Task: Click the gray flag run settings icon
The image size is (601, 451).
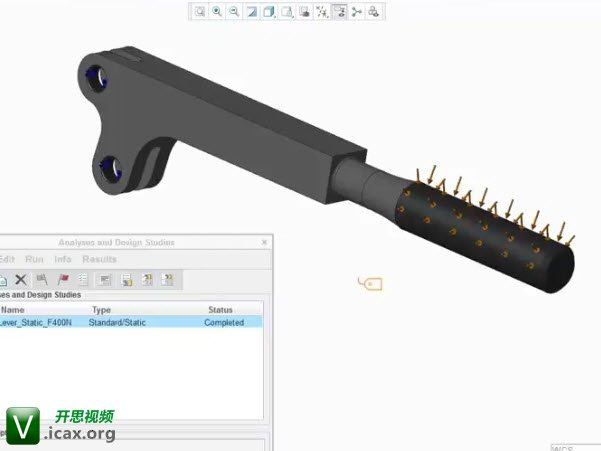Action: [x=42, y=280]
